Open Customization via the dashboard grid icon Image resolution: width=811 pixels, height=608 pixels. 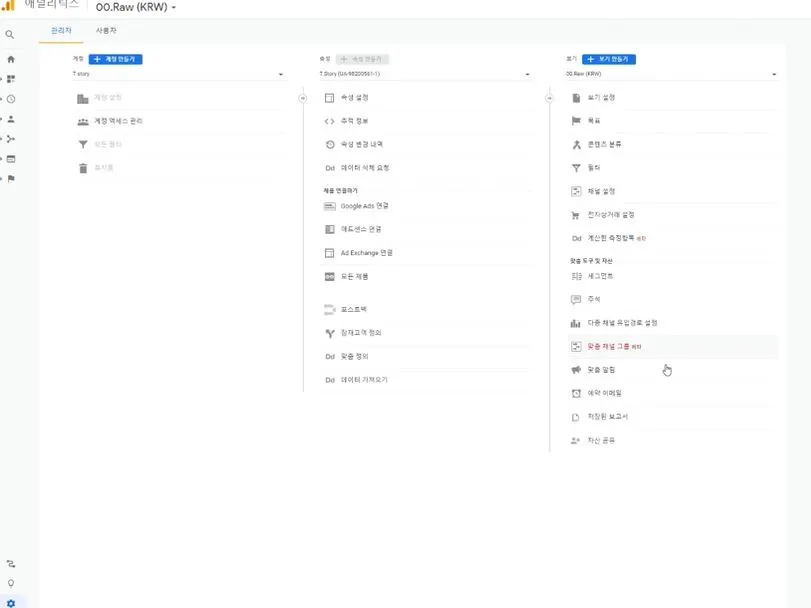pos(11,79)
